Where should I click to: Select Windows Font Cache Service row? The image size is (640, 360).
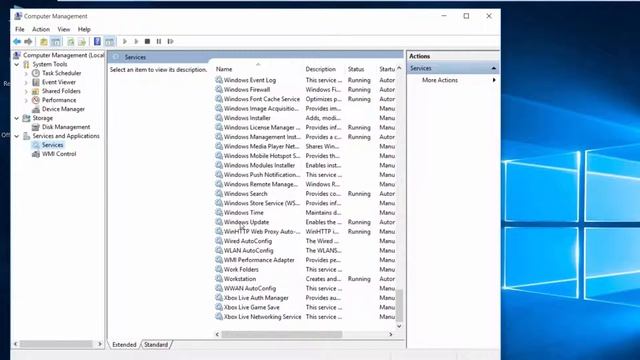(x=262, y=99)
